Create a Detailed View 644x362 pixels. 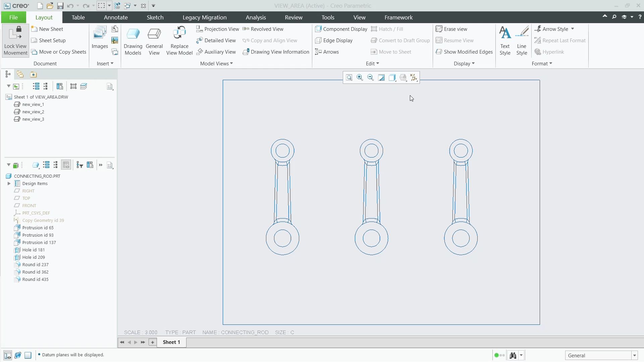[216, 41]
